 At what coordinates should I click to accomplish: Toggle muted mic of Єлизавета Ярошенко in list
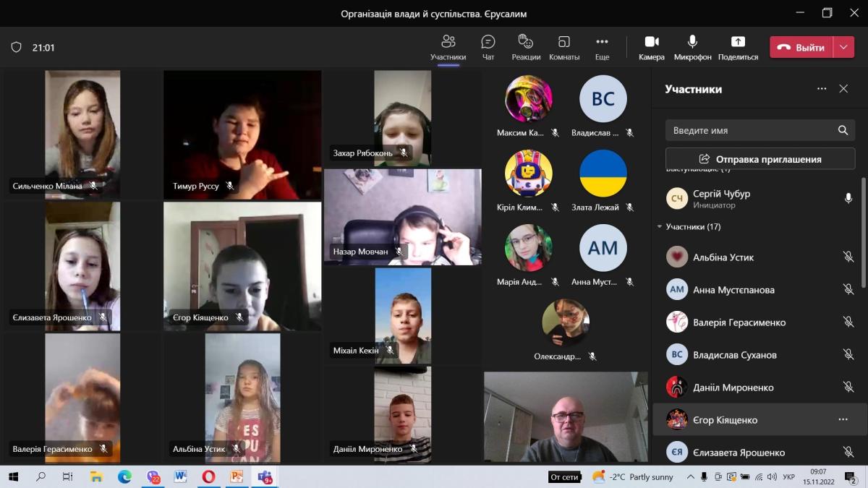pyautogui.click(x=848, y=453)
